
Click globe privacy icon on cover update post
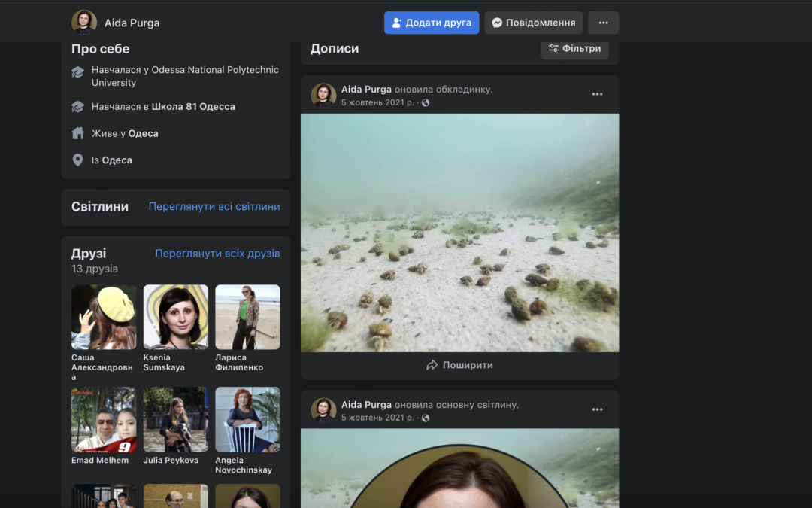pyautogui.click(x=425, y=102)
